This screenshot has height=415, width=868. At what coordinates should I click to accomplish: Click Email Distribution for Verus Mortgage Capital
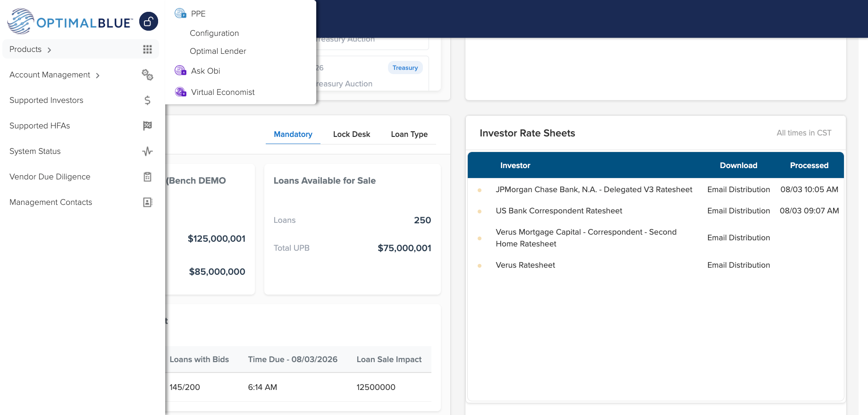click(739, 237)
